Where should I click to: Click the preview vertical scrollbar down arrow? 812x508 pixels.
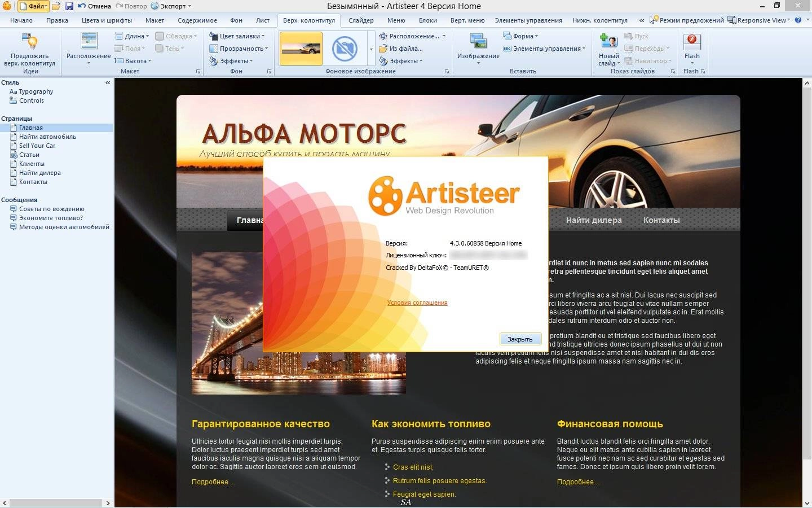tap(807, 502)
